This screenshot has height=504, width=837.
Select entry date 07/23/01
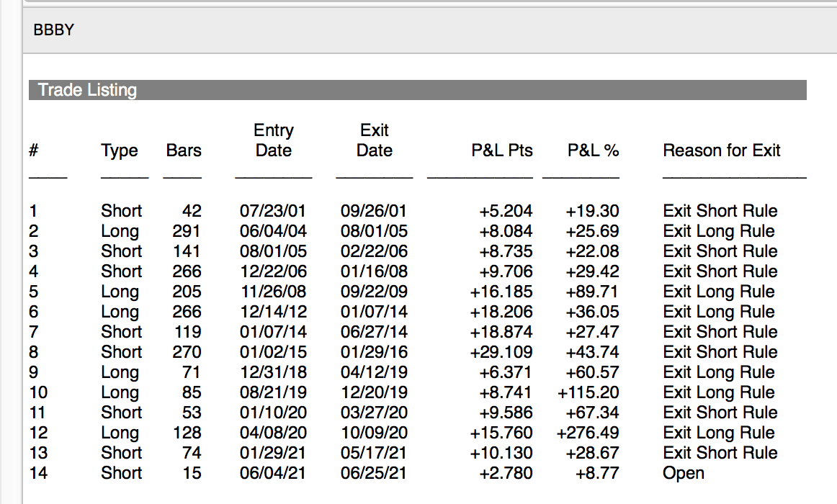[x=273, y=211]
